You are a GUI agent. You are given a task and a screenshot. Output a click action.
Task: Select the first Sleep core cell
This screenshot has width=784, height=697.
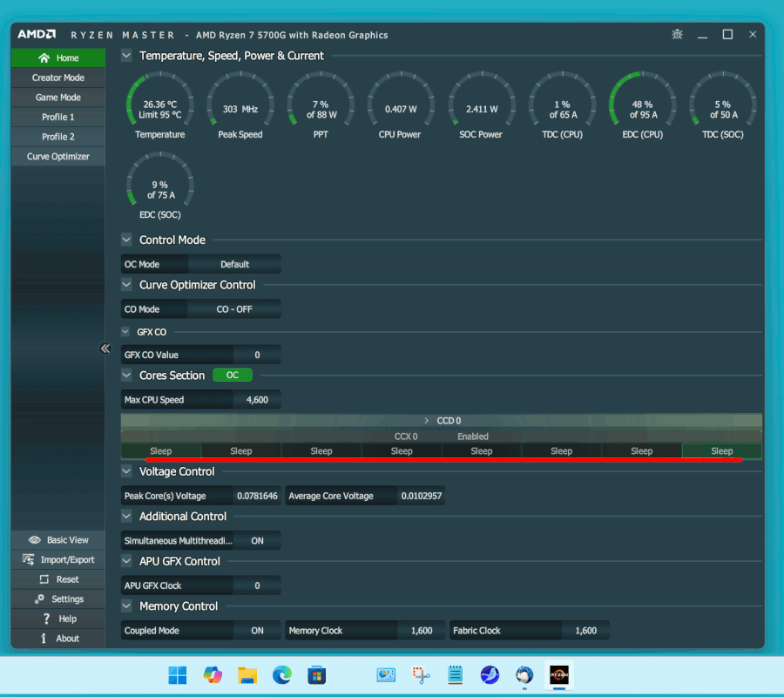[x=161, y=451]
